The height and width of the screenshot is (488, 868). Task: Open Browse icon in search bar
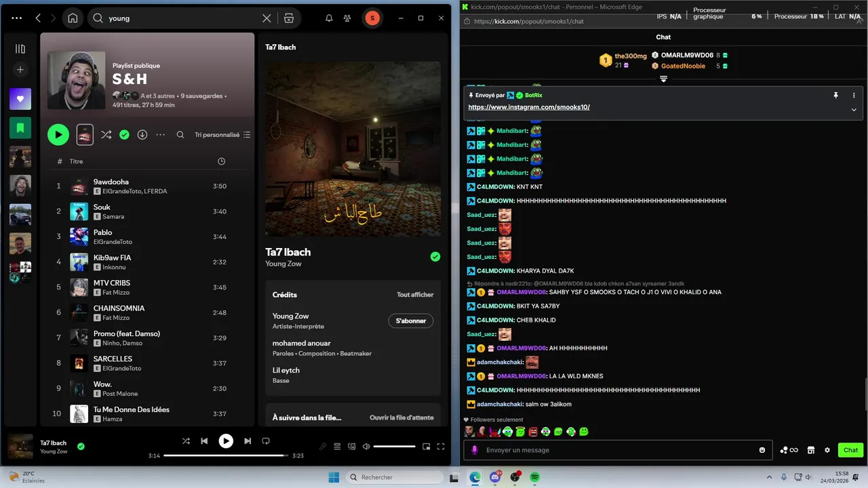pyautogui.click(x=289, y=18)
